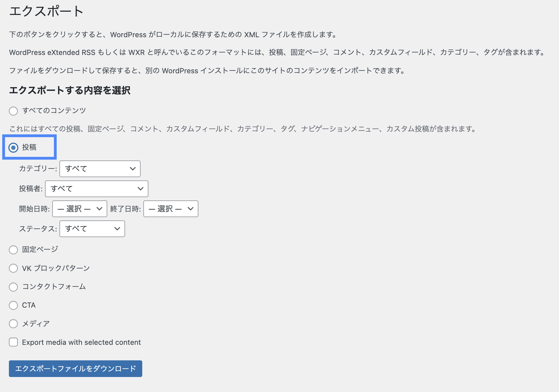Open the 終了日時 date selector
Screen dimensions: 559x392
click(x=170, y=208)
